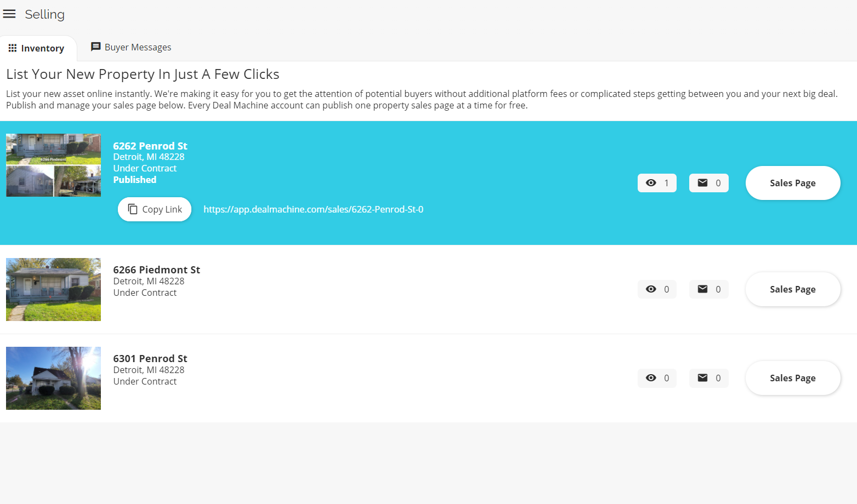Click the 6266 Piedmont St house thumbnail
The width and height of the screenshot is (857, 504).
pyautogui.click(x=53, y=289)
